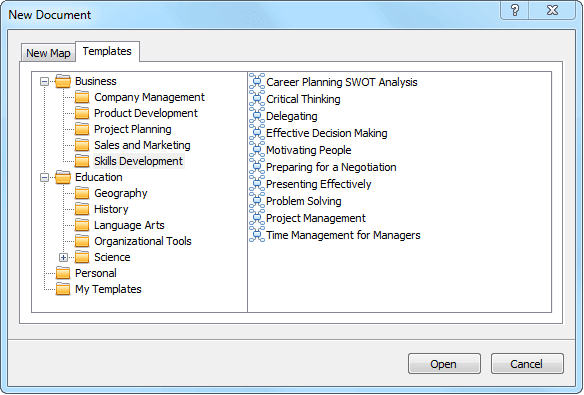Click the Sales and Marketing folder icon
The height and width of the screenshot is (395, 584).
(x=82, y=145)
